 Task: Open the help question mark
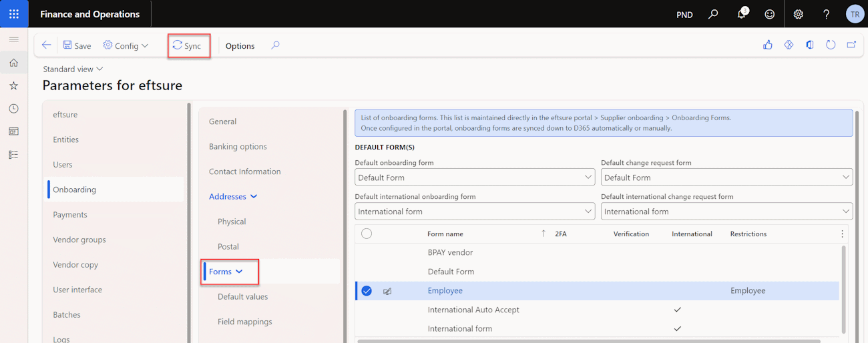pos(826,14)
